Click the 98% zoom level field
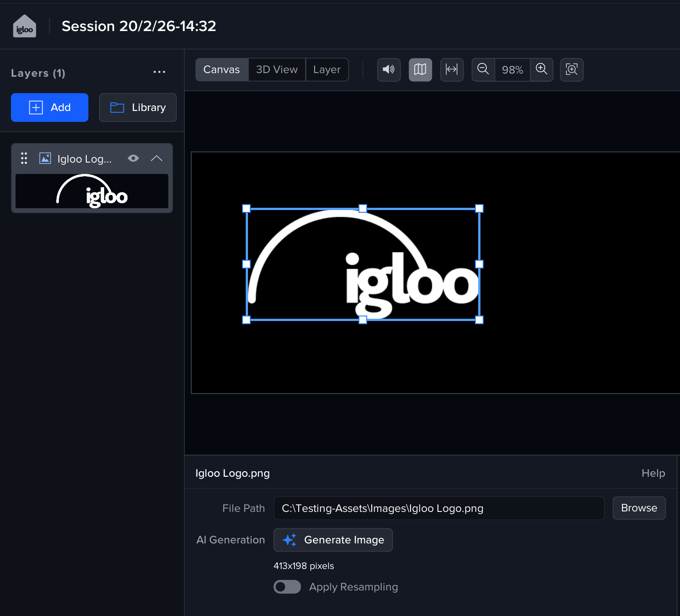Screen dimensions: 680x616 [512, 70]
